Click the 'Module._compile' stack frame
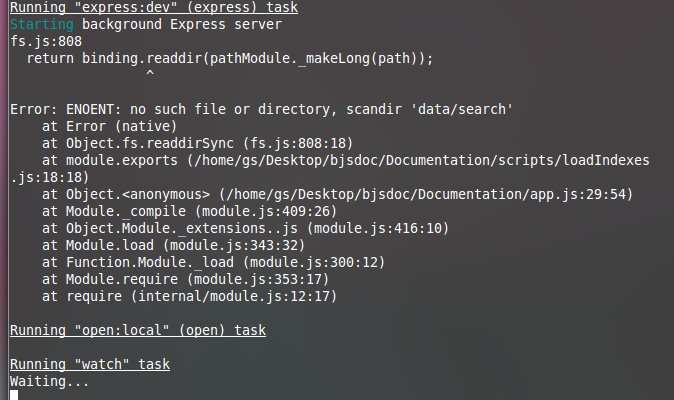 126,211
